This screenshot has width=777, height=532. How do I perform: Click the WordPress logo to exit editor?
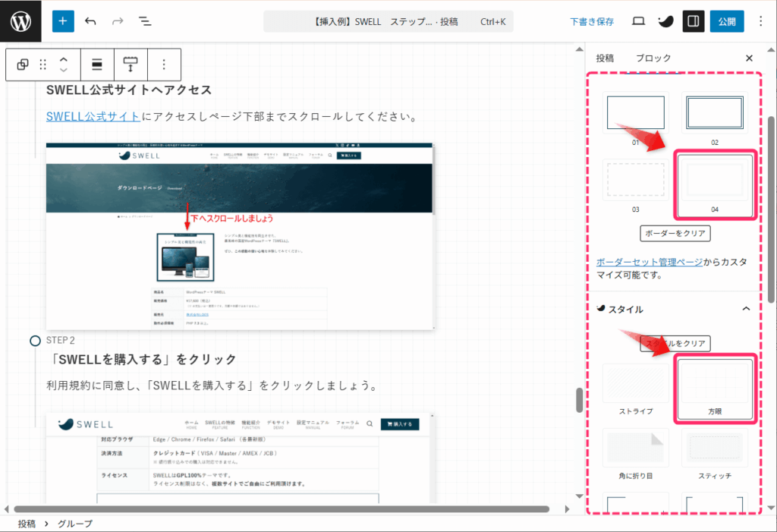click(20, 21)
